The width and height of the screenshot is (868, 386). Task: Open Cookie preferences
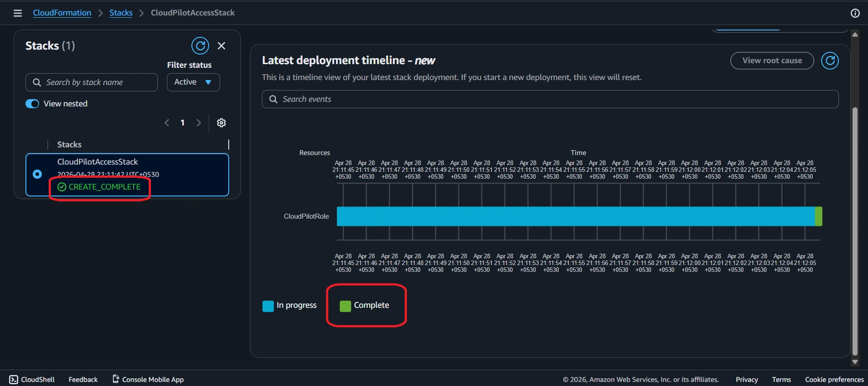point(834,380)
